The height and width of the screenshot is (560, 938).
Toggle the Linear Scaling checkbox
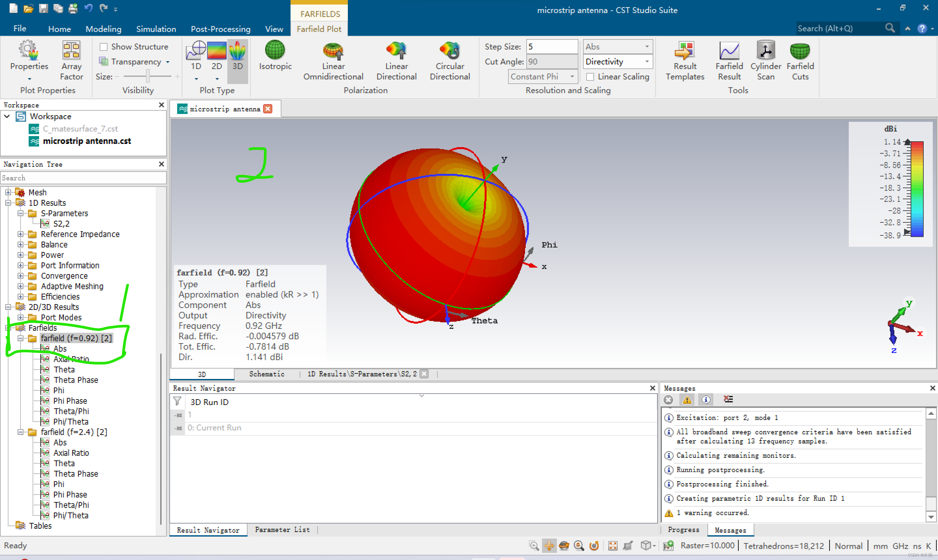[590, 77]
